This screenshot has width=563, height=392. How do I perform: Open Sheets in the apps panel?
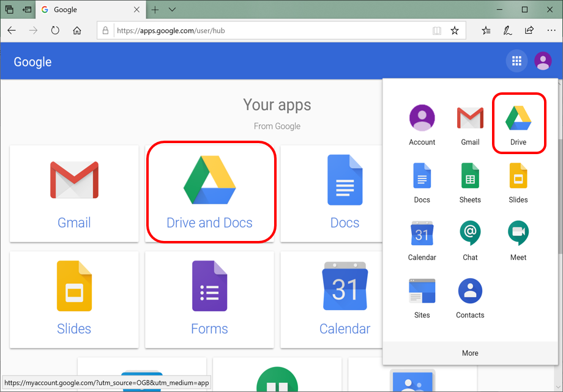470,183
